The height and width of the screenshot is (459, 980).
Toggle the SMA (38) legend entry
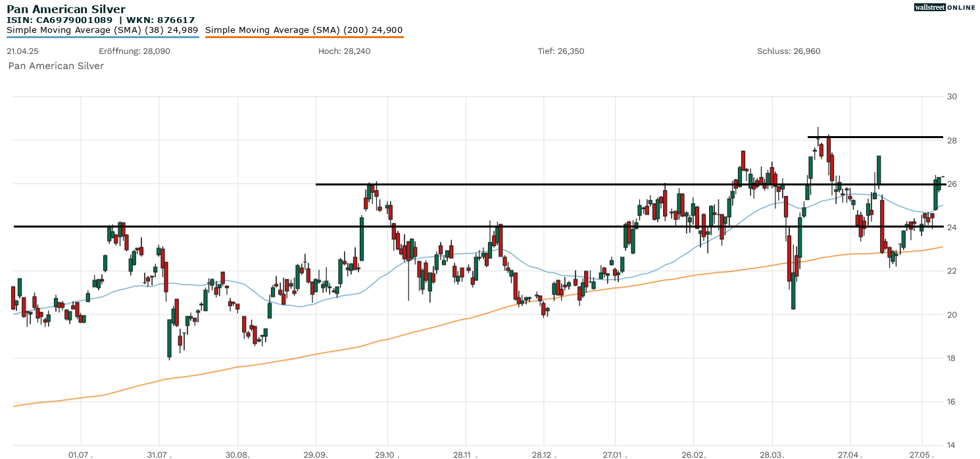(102, 30)
